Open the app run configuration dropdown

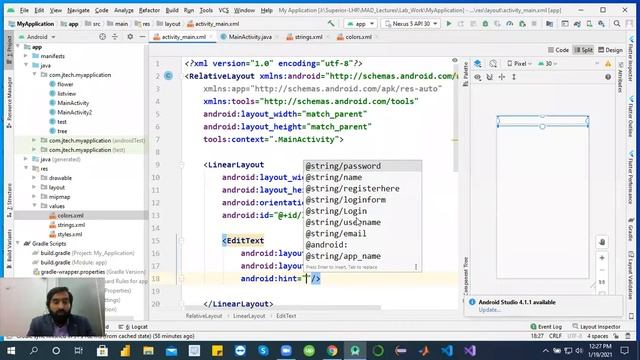coord(360,24)
